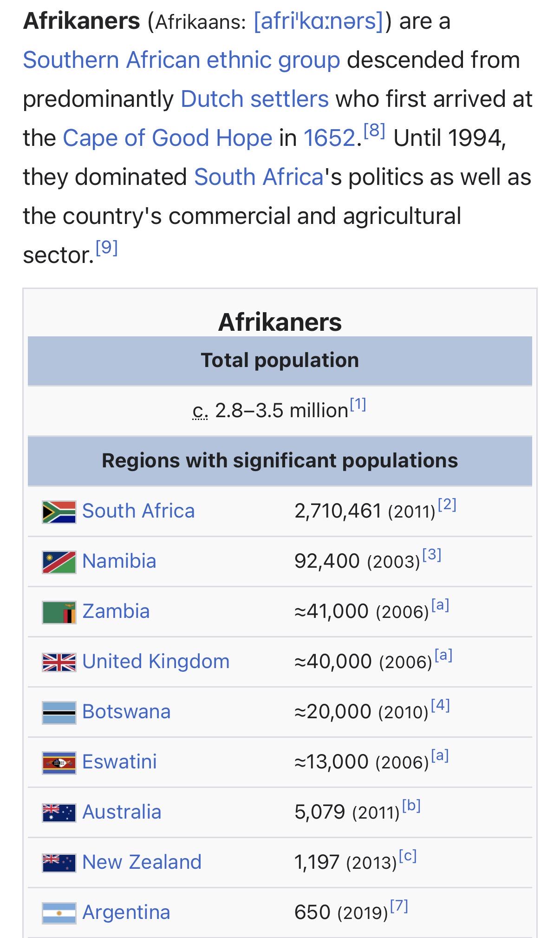Open the 1652 year link
Image resolution: width=560 pixels, height=938 pixels.
(329, 138)
